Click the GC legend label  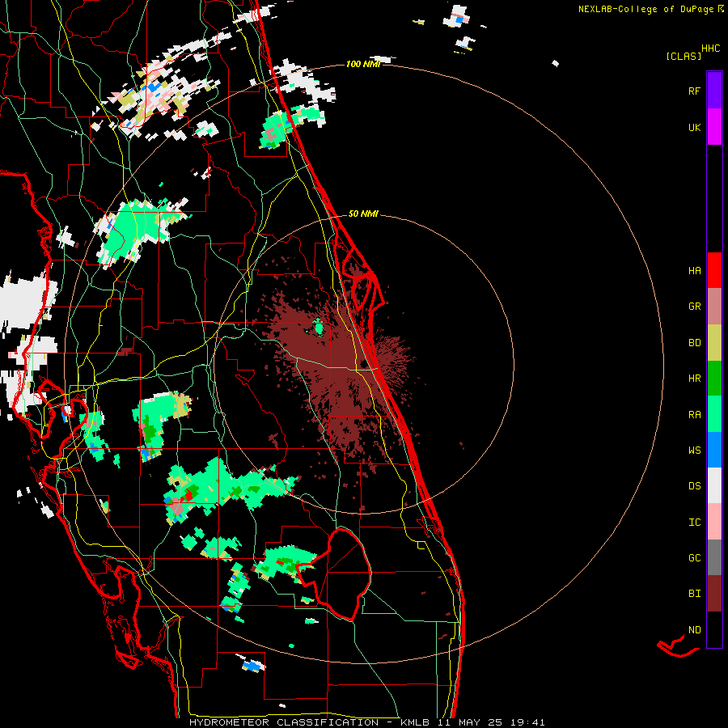click(694, 558)
